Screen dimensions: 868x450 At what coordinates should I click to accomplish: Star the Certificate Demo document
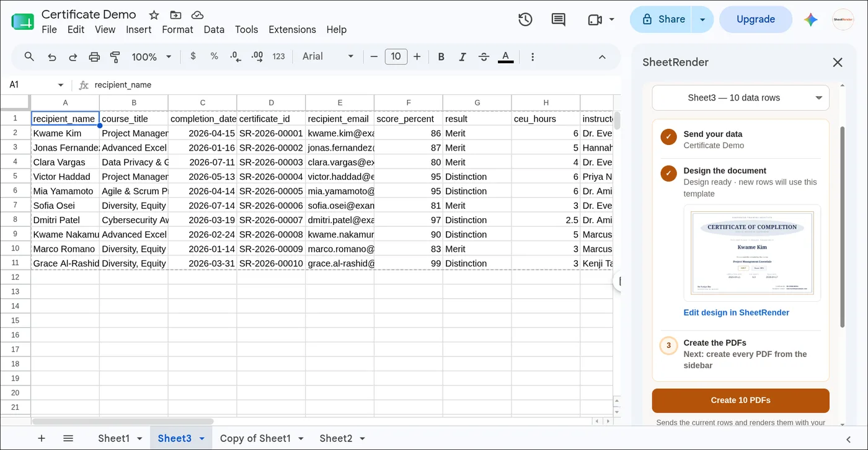[x=154, y=15]
